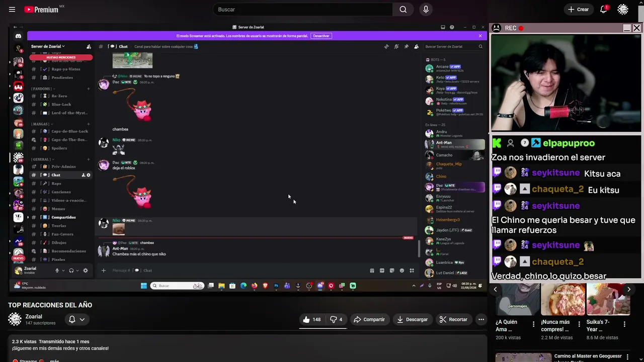Collapse the GENERAL category
The image size is (644, 362).
click(42, 159)
